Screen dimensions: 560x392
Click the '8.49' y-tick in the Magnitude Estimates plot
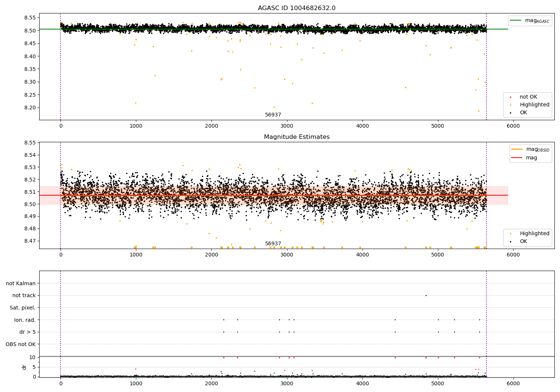click(x=29, y=217)
